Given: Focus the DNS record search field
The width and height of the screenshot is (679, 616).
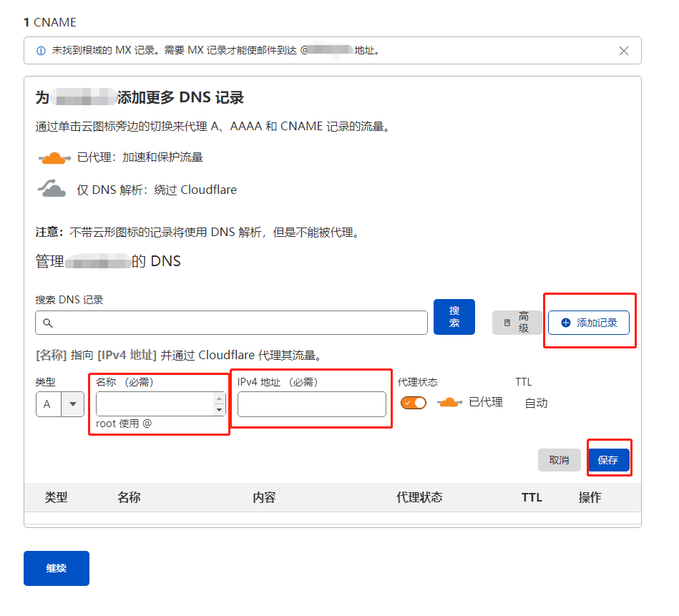Looking at the screenshot, I should tap(231, 323).
